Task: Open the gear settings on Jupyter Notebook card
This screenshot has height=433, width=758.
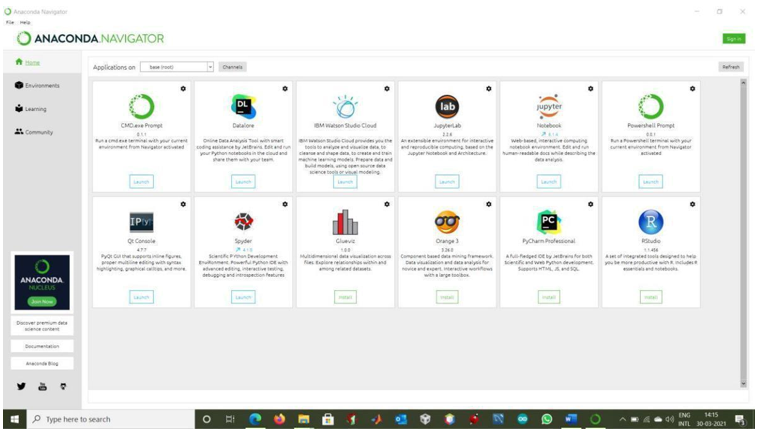Action: coord(591,89)
